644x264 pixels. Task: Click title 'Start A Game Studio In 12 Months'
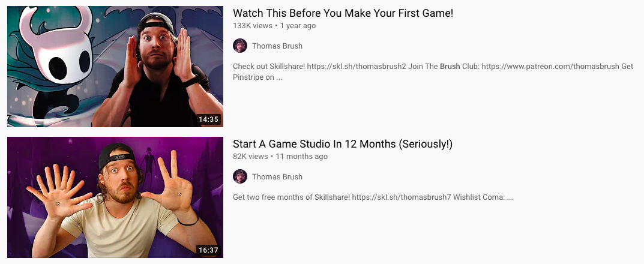pyautogui.click(x=343, y=144)
